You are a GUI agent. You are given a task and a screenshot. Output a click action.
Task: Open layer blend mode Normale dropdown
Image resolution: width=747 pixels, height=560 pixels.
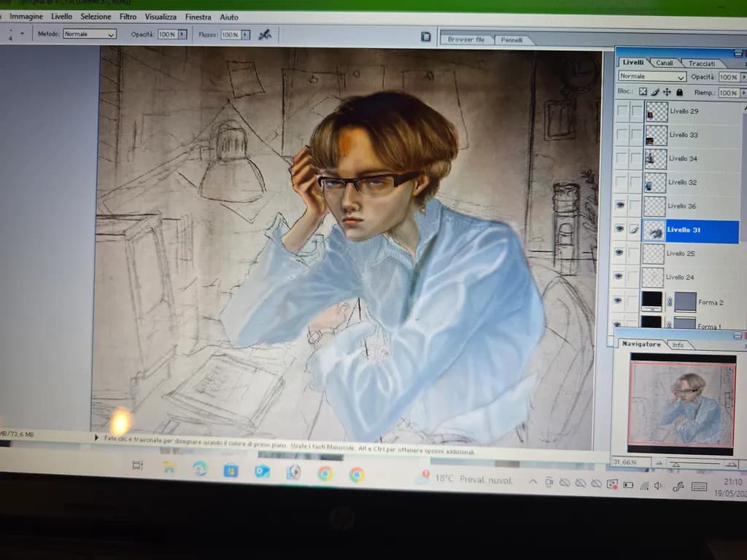pos(652,76)
